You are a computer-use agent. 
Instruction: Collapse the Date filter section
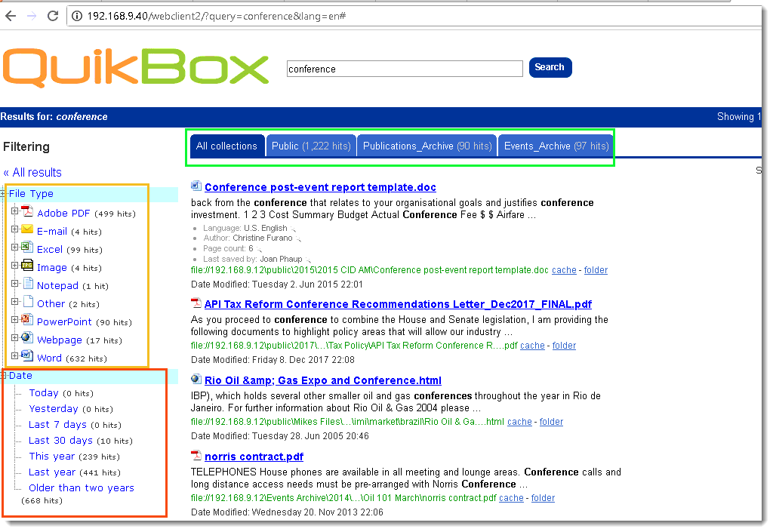tap(4, 375)
